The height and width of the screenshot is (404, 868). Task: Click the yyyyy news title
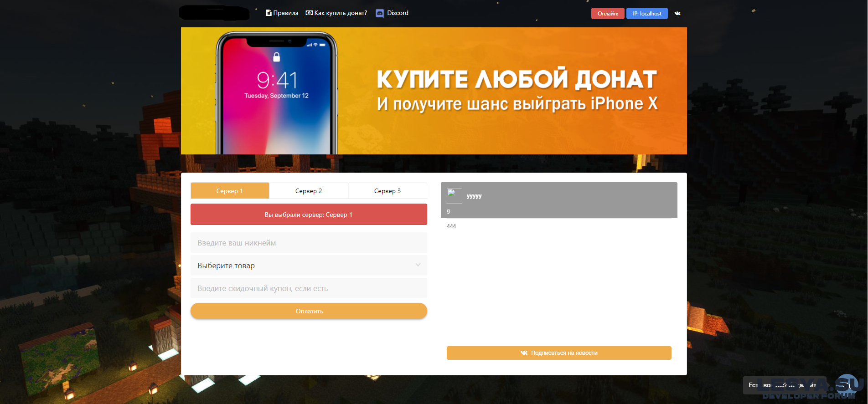pos(474,196)
